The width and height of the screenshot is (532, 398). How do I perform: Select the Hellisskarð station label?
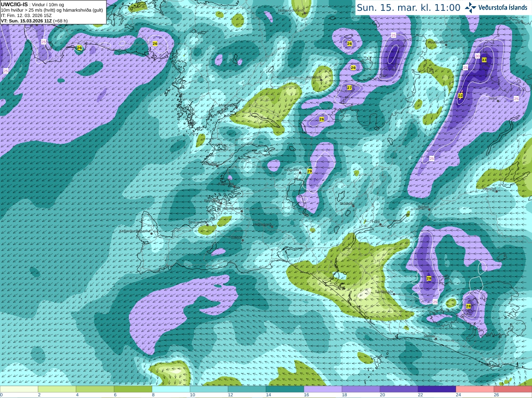click(x=262, y=224)
